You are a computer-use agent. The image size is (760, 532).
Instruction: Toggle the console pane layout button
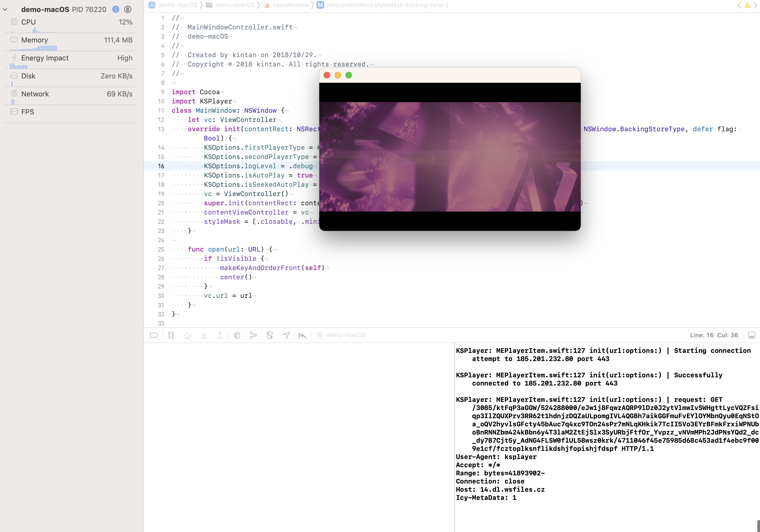pos(751,335)
